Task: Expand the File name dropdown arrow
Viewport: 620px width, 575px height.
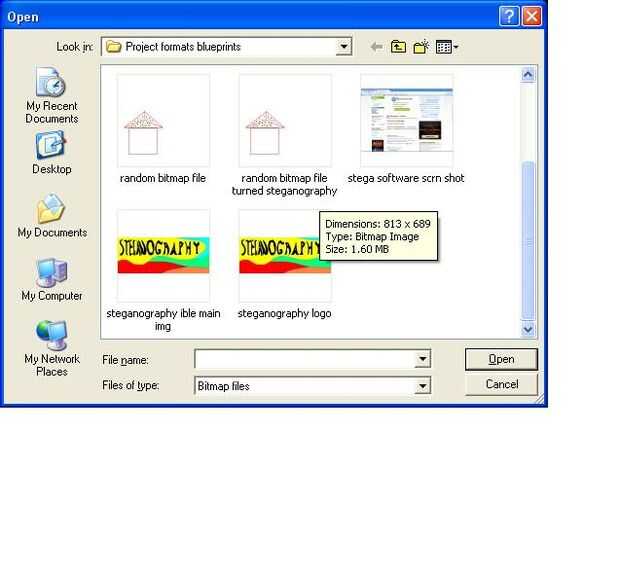Action: (422, 359)
